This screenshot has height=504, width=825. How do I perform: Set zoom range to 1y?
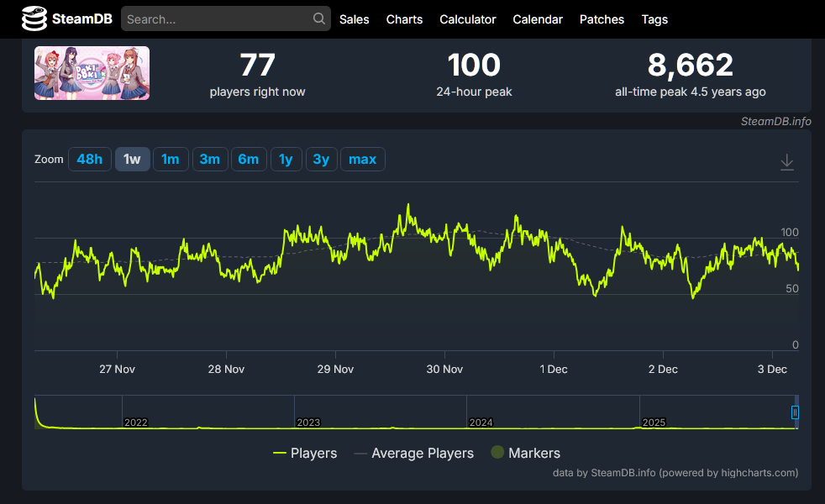(286, 160)
